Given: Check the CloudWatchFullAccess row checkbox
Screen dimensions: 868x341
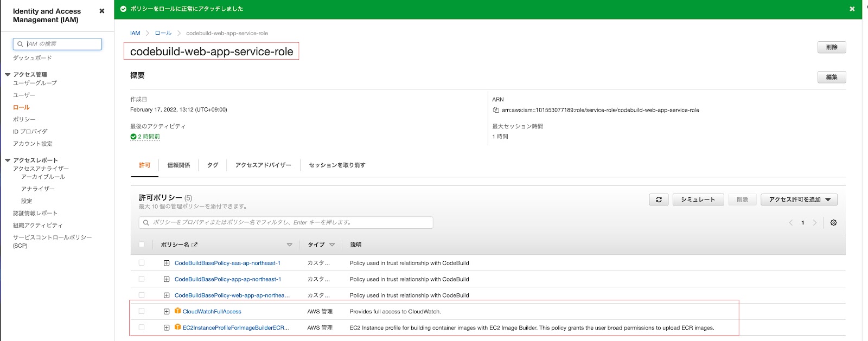Looking at the screenshot, I should pyautogui.click(x=142, y=311).
